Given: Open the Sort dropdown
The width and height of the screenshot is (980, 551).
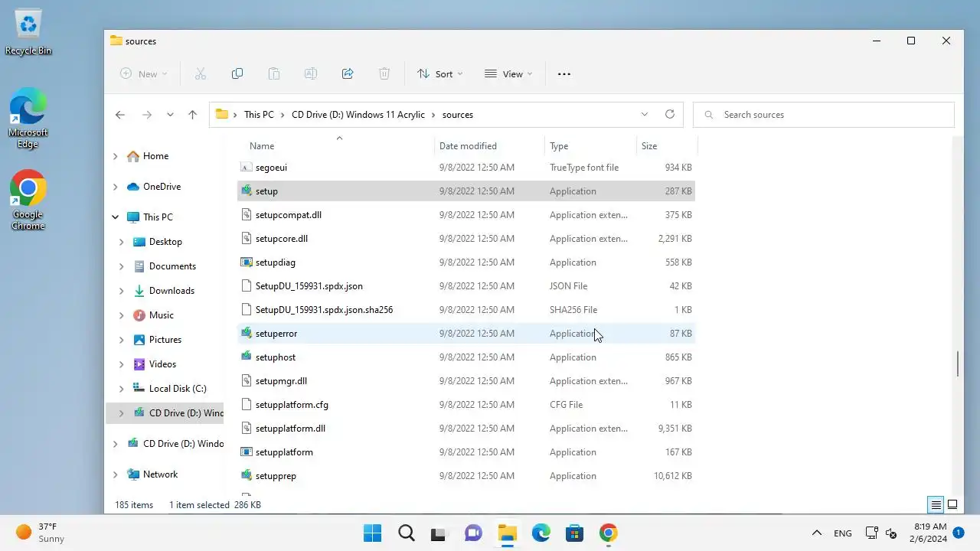Looking at the screenshot, I should (x=440, y=74).
